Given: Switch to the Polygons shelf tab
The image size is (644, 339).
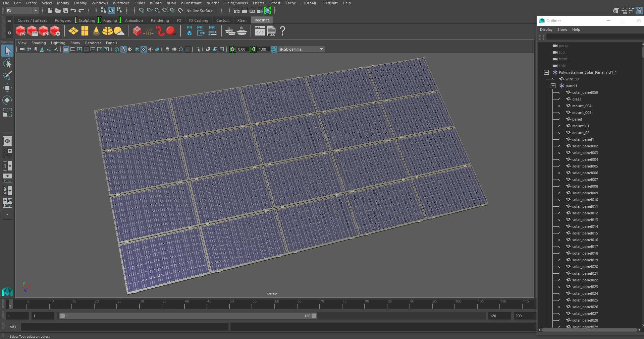Looking at the screenshot, I should [63, 20].
